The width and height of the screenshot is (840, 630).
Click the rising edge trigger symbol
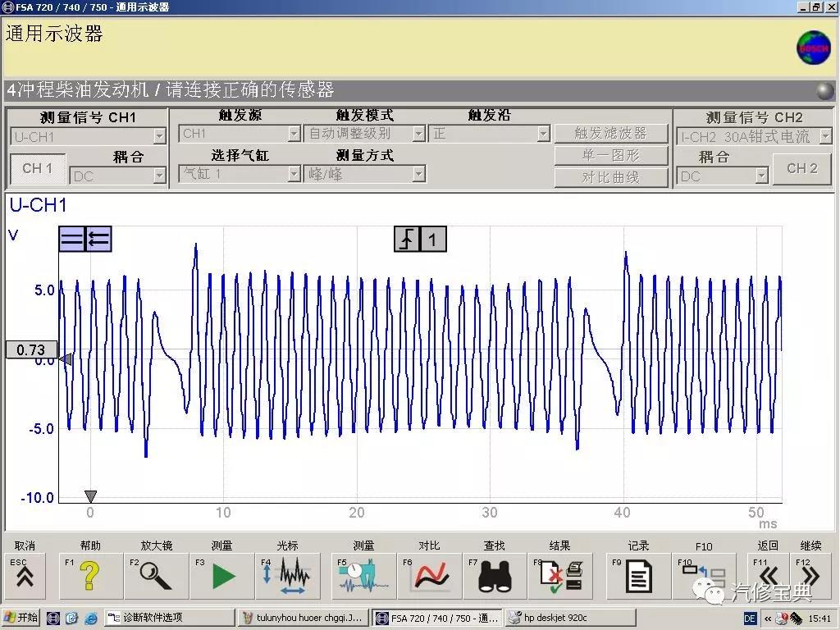(407, 239)
